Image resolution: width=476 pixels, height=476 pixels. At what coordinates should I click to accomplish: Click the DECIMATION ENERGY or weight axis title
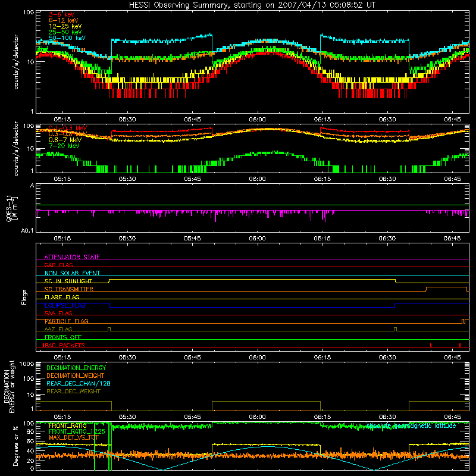[x=9, y=386]
